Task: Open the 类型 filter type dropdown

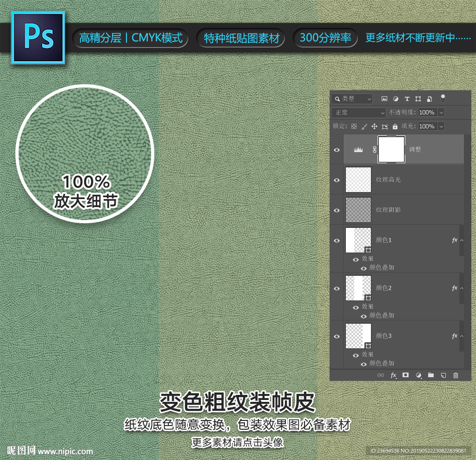Action: click(352, 99)
